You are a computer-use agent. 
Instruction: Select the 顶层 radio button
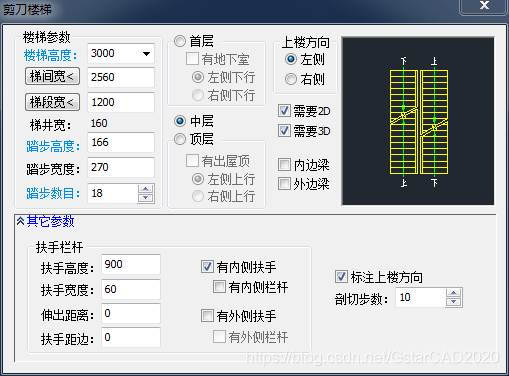click(x=180, y=139)
